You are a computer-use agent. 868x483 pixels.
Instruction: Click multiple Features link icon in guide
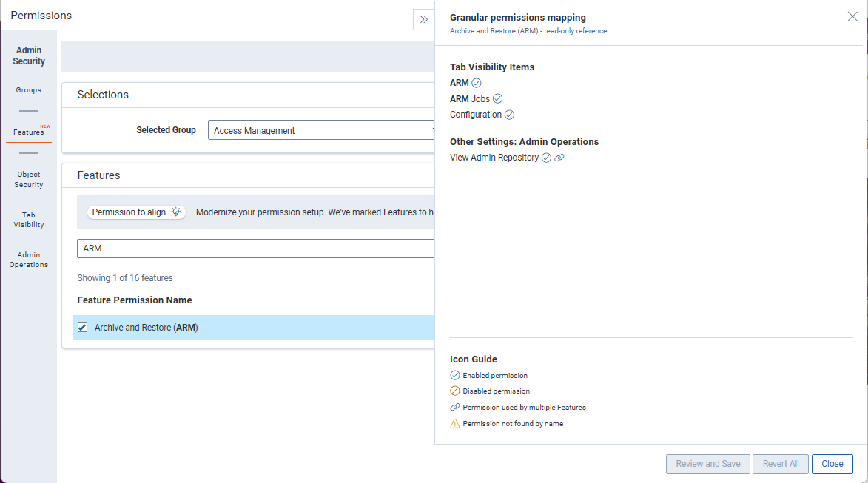coord(455,408)
